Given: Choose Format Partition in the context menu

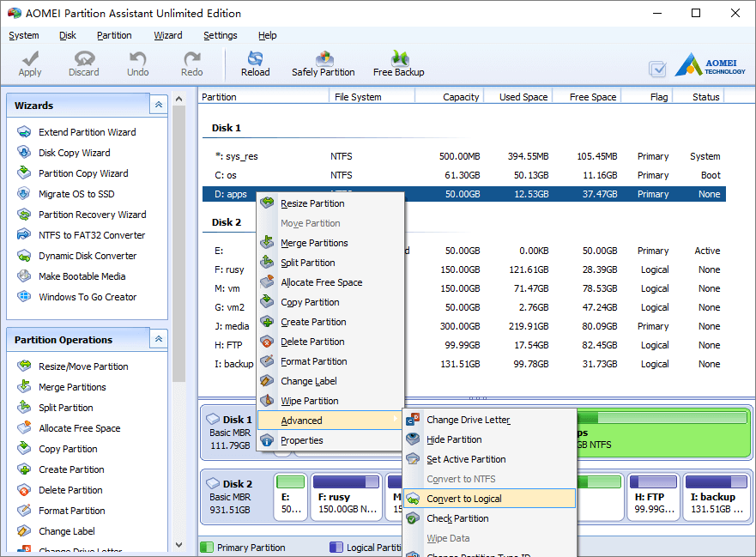Looking at the screenshot, I should [x=330, y=361].
